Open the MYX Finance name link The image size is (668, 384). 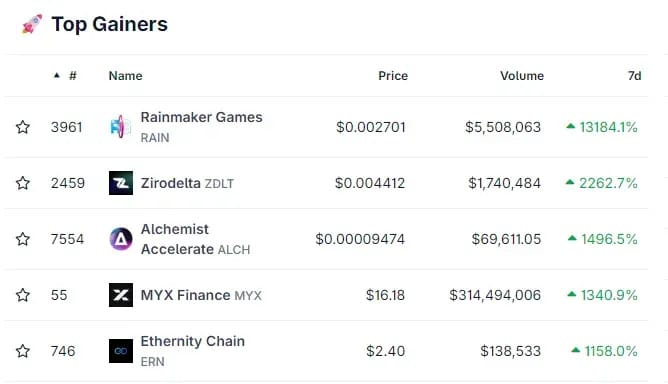click(x=185, y=295)
